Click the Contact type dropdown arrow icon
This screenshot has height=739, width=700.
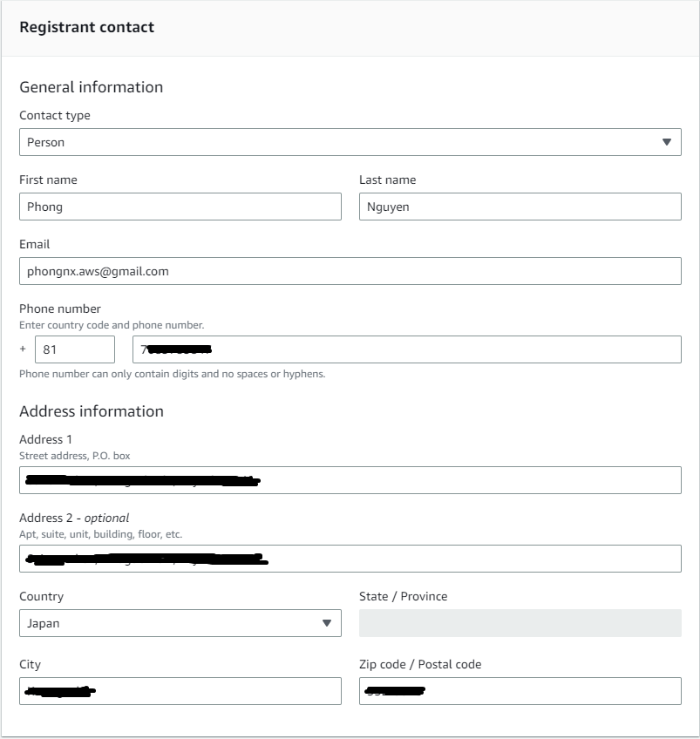667,142
